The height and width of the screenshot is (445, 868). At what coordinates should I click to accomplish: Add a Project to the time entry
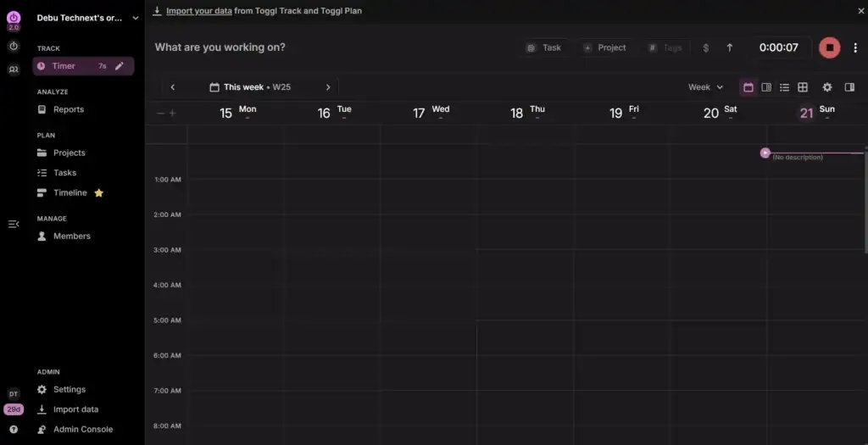click(604, 47)
